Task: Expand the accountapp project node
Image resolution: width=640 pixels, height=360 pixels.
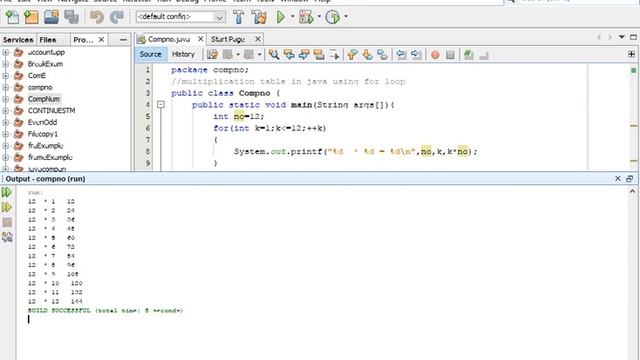Action: pos(5,52)
